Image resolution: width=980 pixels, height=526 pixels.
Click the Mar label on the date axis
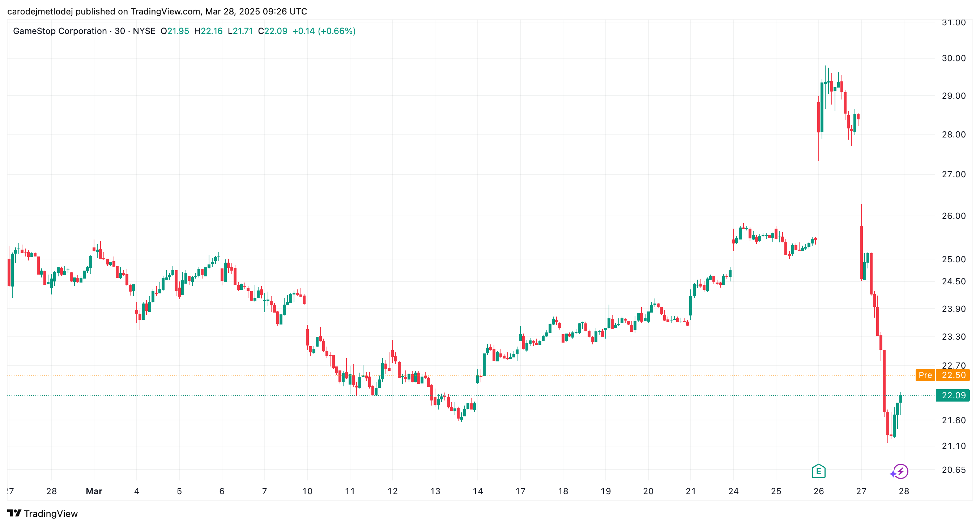coord(94,491)
